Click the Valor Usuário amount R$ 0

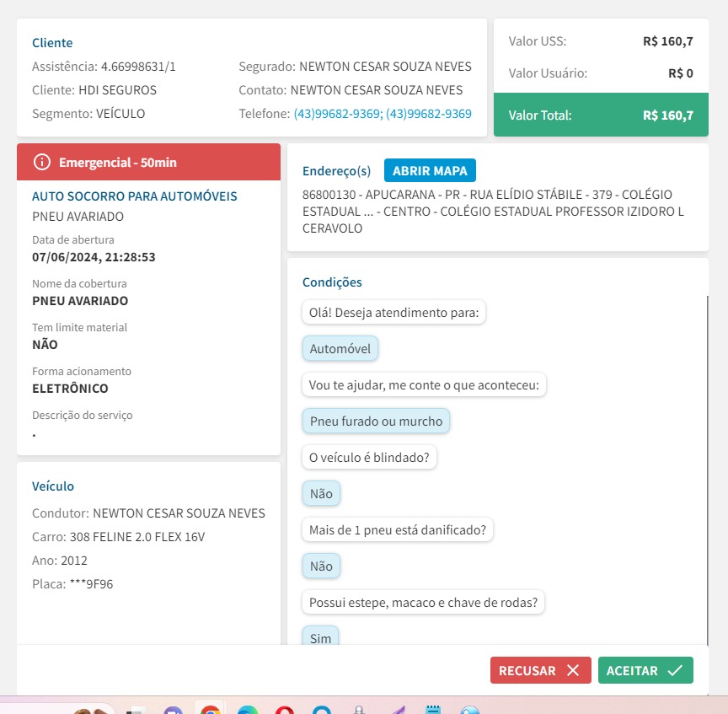pyautogui.click(x=680, y=73)
